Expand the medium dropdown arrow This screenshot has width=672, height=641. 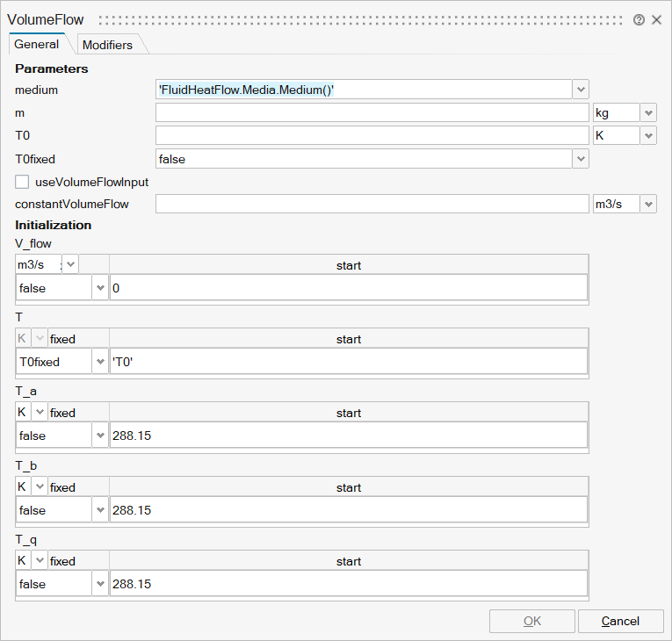tap(580, 90)
